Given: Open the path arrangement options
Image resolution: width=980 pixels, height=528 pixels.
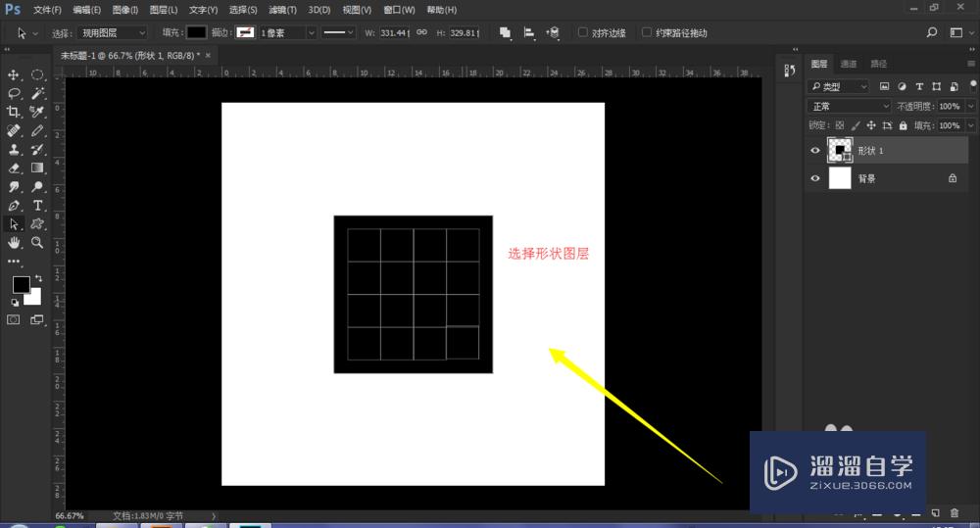Looking at the screenshot, I should point(553,32).
